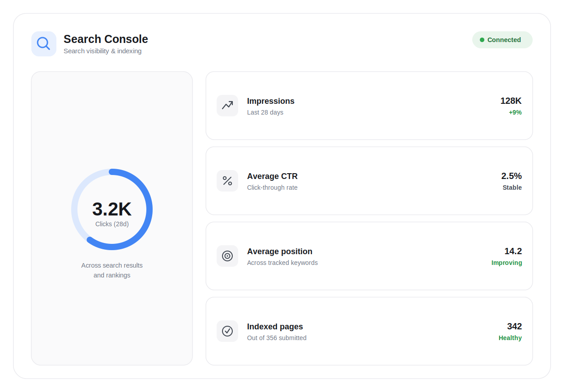Click the Average CTR heading
The image size is (564, 392).
click(x=272, y=176)
